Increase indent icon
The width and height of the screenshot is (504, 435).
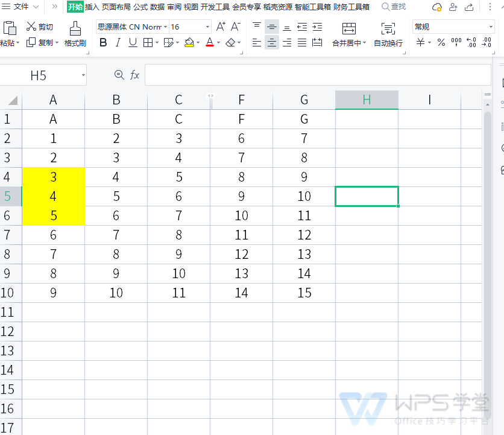pyautogui.click(x=317, y=27)
